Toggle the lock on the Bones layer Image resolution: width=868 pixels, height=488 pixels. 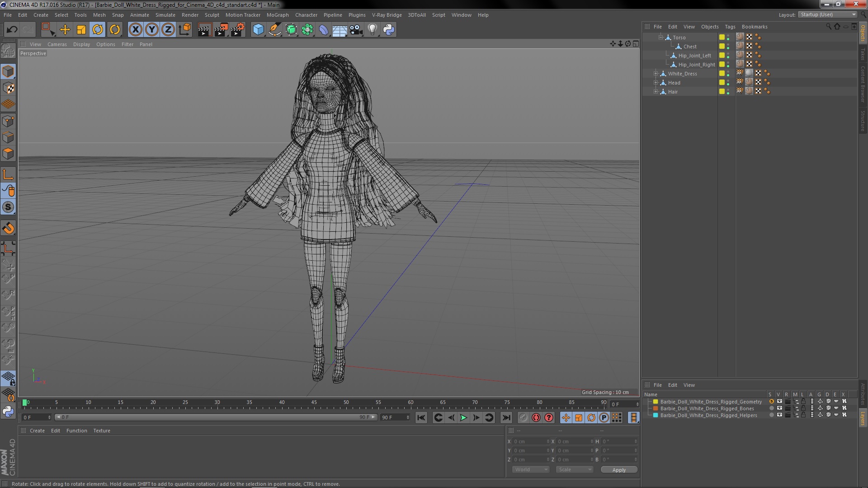click(803, 408)
